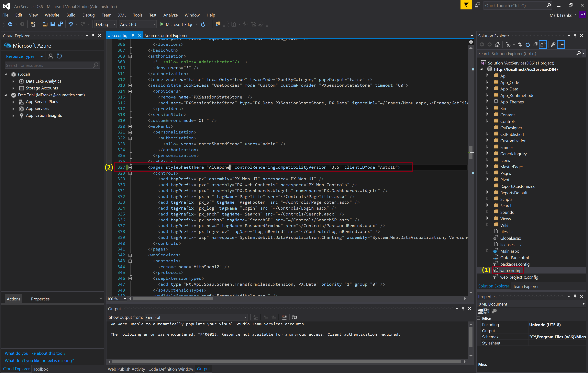Click Sync with Active Document icon
Screen dimensions: 588x373
click(x=520, y=44)
